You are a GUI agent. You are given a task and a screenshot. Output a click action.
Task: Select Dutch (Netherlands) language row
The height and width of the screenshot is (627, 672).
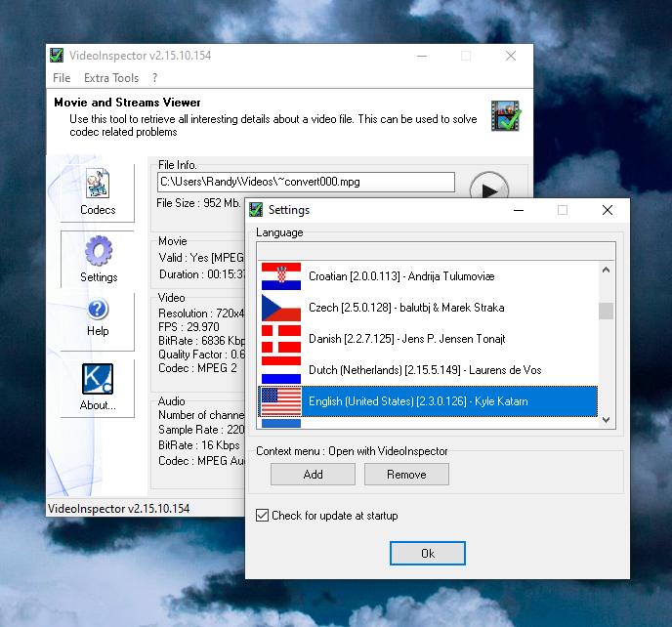[x=428, y=370]
